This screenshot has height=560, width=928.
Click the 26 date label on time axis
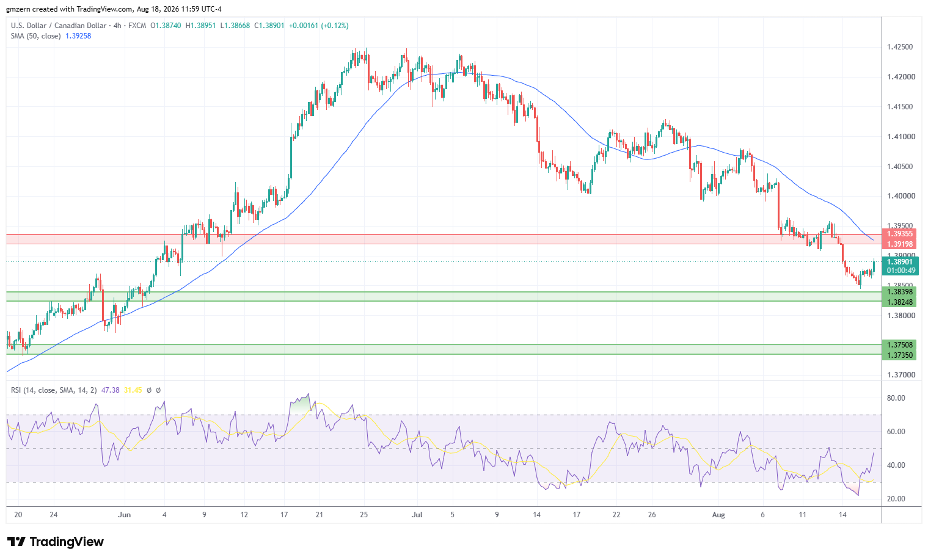(652, 515)
